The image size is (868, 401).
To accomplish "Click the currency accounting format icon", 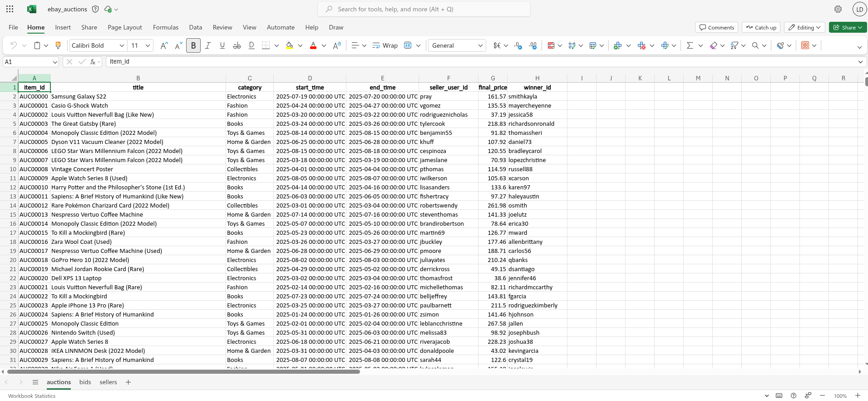I will click(x=497, y=45).
